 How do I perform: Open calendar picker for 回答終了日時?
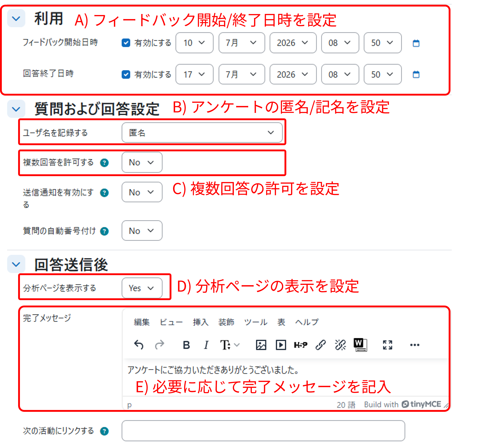[416, 74]
